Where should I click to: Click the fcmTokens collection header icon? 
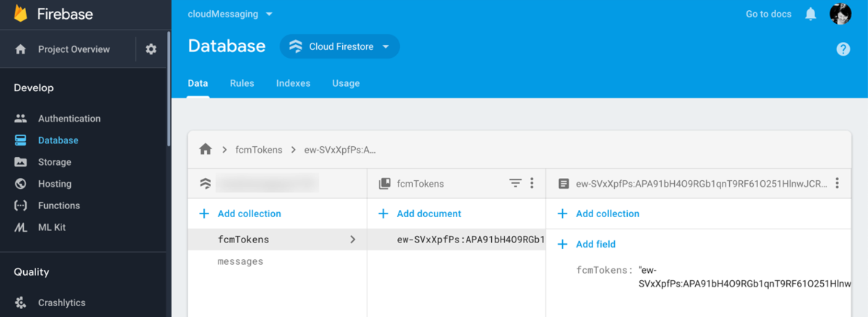385,184
